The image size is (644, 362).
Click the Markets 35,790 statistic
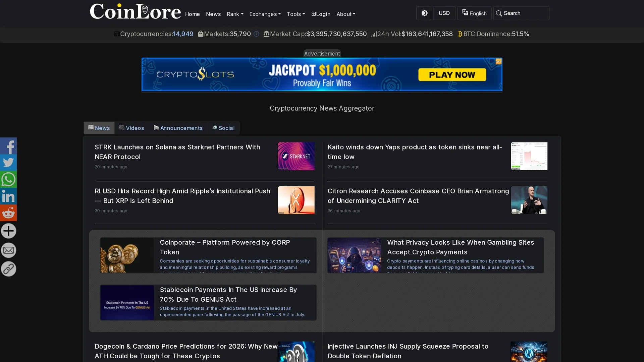click(240, 34)
